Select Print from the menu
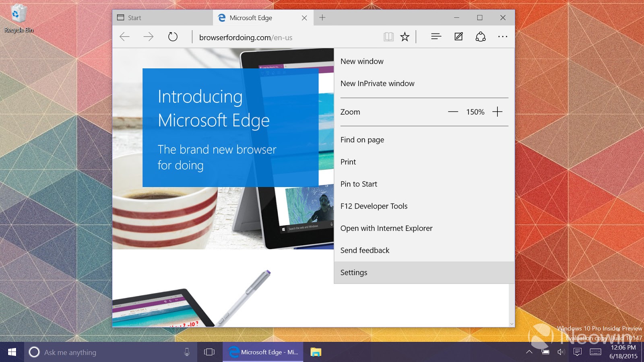Image resolution: width=644 pixels, height=362 pixels. (x=424, y=162)
